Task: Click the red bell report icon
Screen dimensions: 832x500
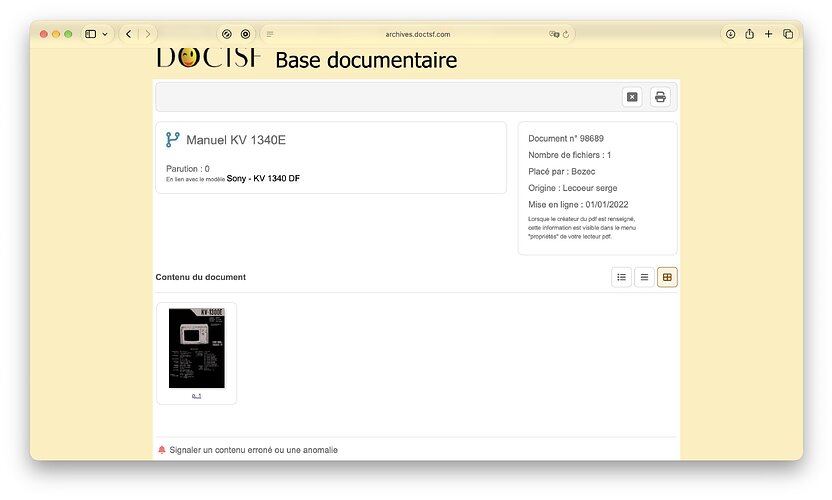Action: click(x=162, y=450)
